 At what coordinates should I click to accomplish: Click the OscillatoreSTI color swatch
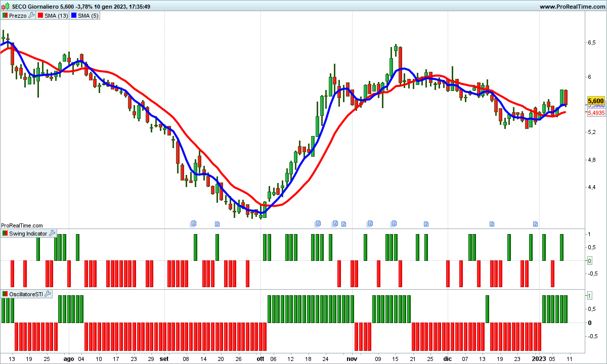pos(5,294)
